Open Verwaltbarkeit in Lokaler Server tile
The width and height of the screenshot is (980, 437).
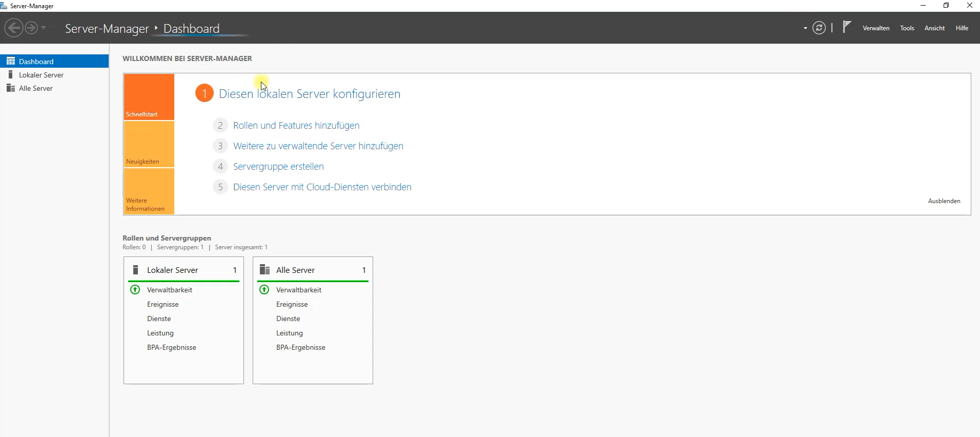coord(170,290)
